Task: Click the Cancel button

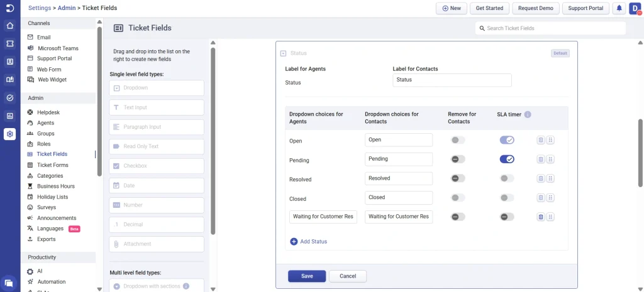Action: pos(348,276)
